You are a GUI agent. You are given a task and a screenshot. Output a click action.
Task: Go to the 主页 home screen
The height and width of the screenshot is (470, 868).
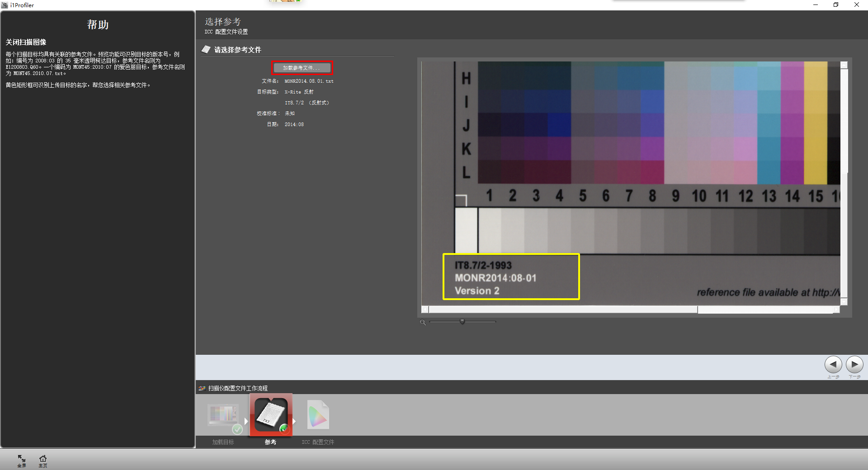43,460
